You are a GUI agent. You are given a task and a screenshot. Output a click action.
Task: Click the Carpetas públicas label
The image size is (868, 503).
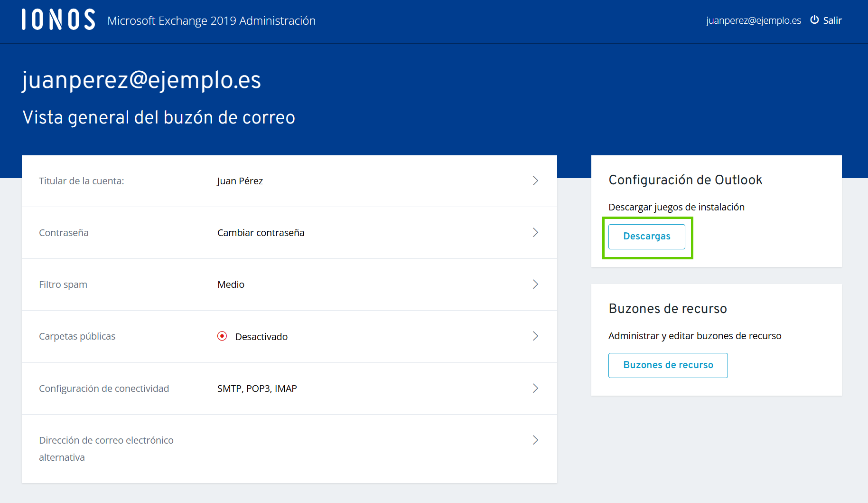point(77,336)
